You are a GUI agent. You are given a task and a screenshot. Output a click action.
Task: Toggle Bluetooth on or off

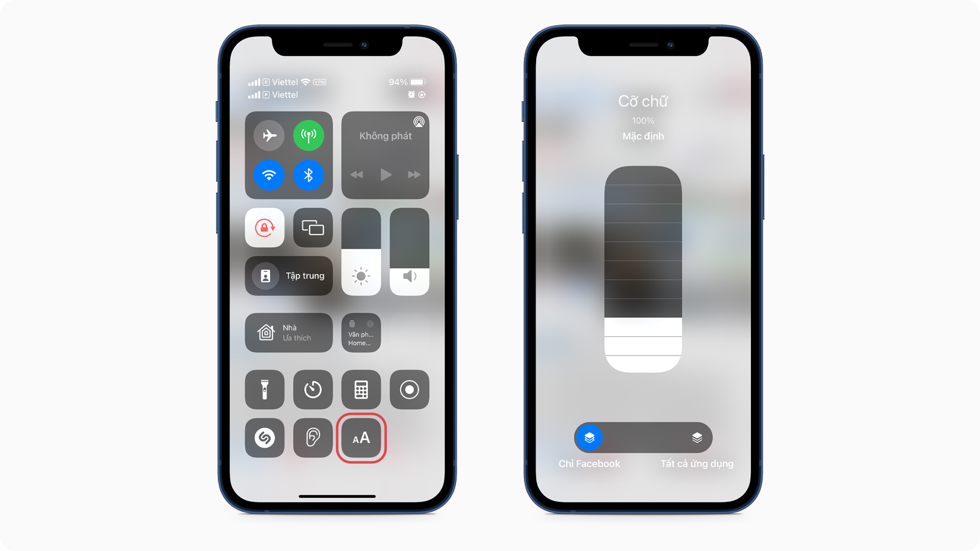click(x=308, y=176)
